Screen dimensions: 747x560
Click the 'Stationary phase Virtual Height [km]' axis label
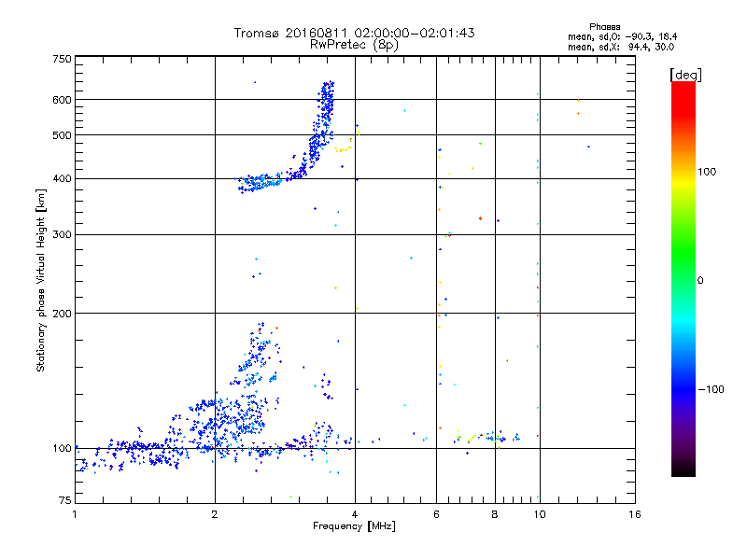(x=41, y=281)
